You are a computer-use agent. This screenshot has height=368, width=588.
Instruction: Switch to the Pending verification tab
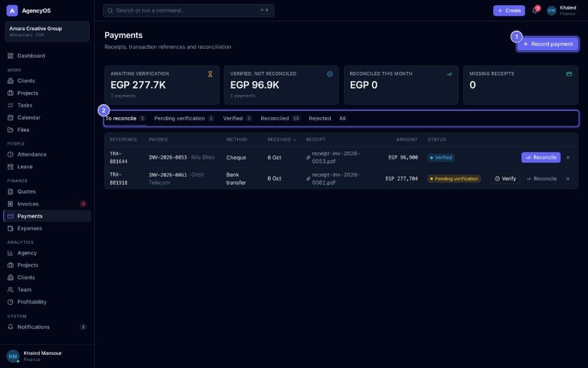pos(184,118)
